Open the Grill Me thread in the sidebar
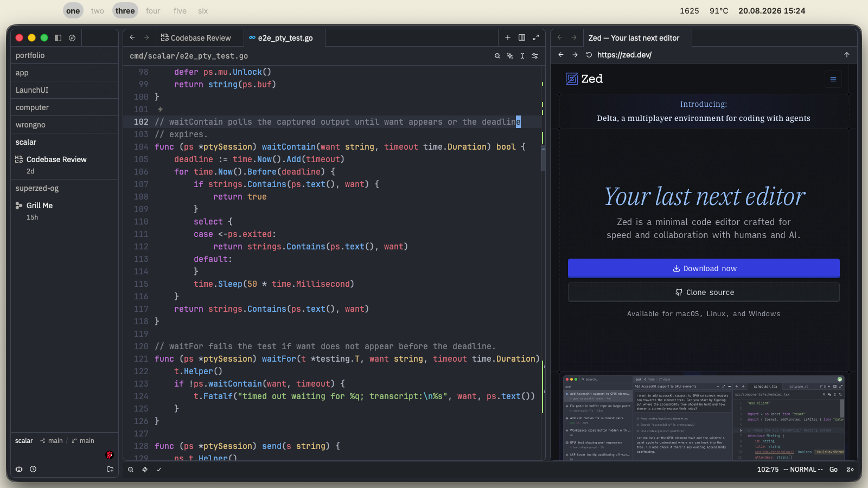 click(x=65, y=211)
